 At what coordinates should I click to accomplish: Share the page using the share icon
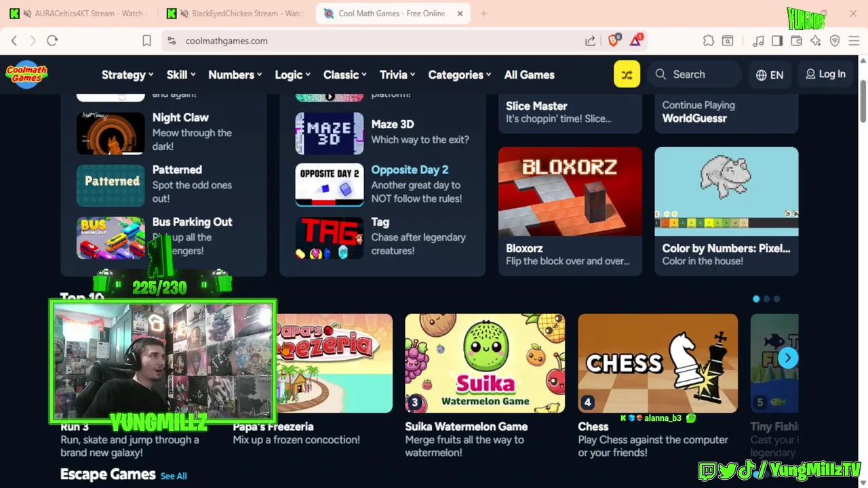(591, 41)
